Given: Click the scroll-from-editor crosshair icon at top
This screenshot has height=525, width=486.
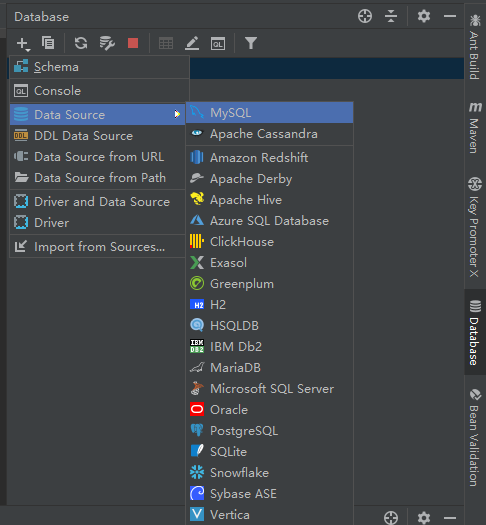Looking at the screenshot, I should coord(365,16).
